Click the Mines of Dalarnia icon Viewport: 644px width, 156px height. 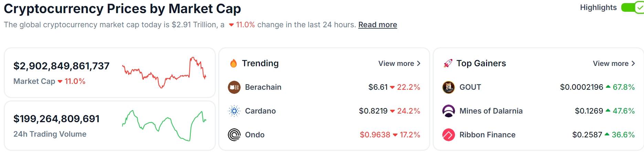tap(448, 111)
